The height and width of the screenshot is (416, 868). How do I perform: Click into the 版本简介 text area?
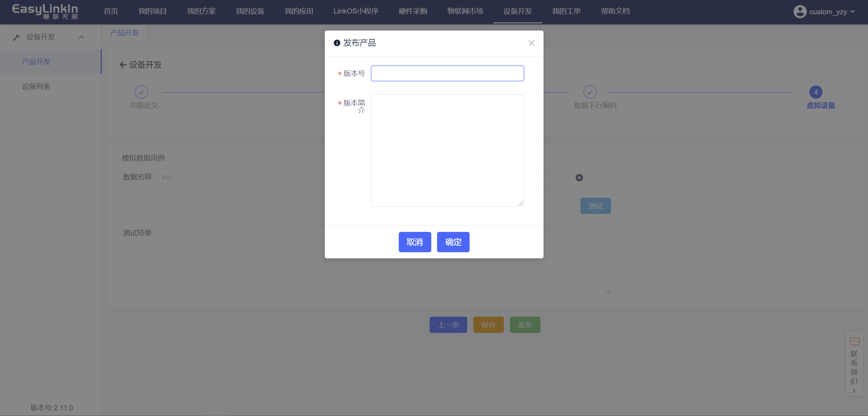coord(447,150)
